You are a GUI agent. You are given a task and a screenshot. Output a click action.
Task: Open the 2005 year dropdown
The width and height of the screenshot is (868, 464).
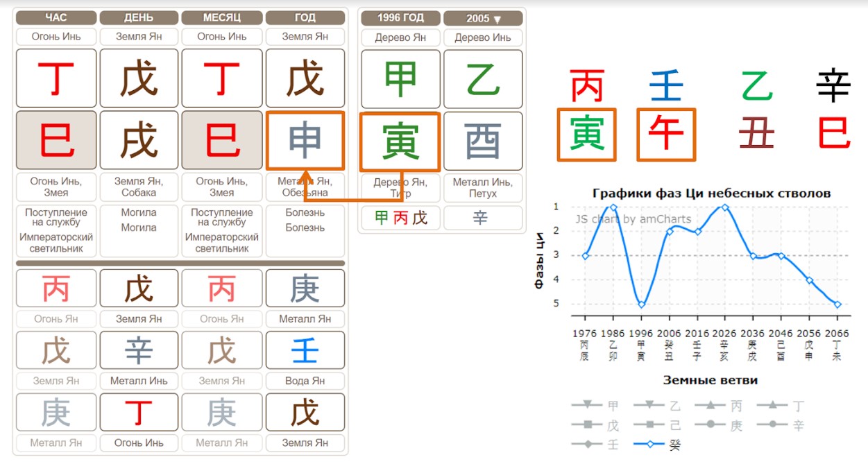(x=482, y=18)
